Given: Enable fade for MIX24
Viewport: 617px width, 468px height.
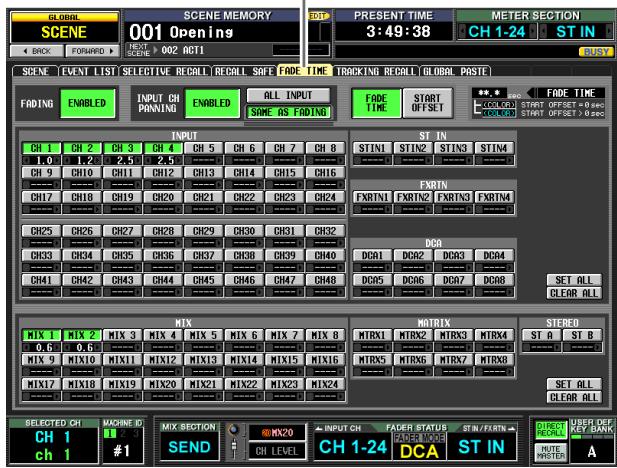Looking at the screenshot, I should [325, 384].
